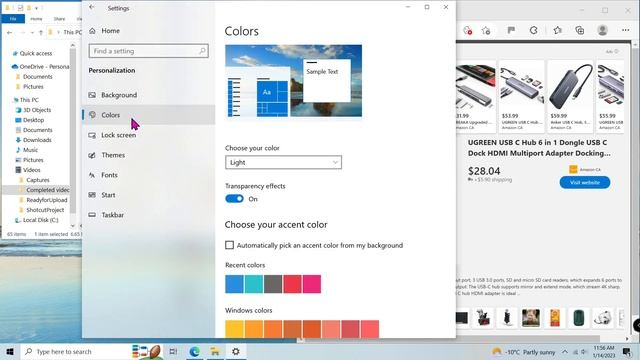Open the $53.99 UGREEN hub product card
The width and height of the screenshot is (640, 360).
[521, 96]
